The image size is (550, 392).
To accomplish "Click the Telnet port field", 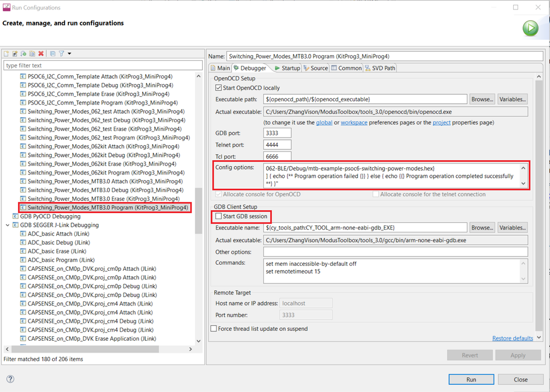I will coord(277,144).
